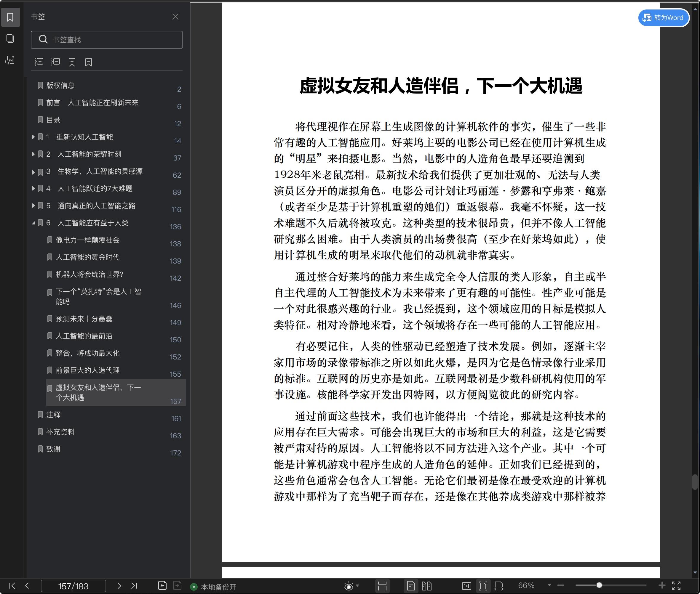Click the zoom slider handle

pyautogui.click(x=599, y=585)
